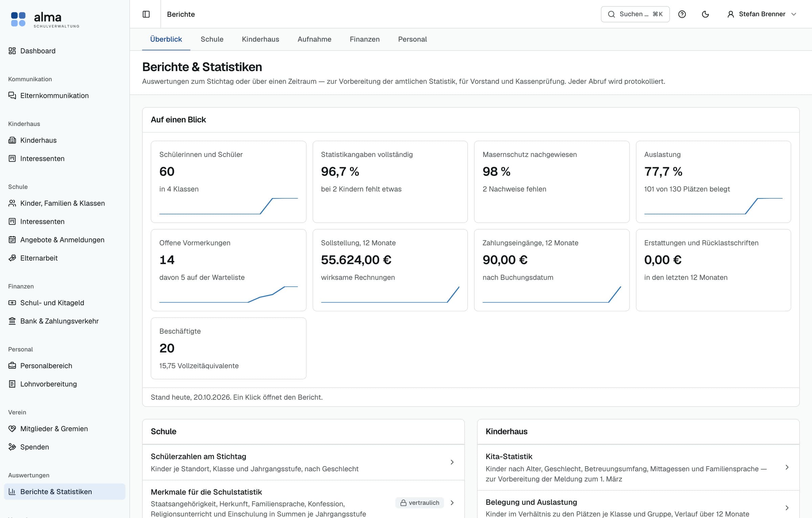The image size is (812, 518).
Task: Click the alma logo
Action: [x=45, y=19]
